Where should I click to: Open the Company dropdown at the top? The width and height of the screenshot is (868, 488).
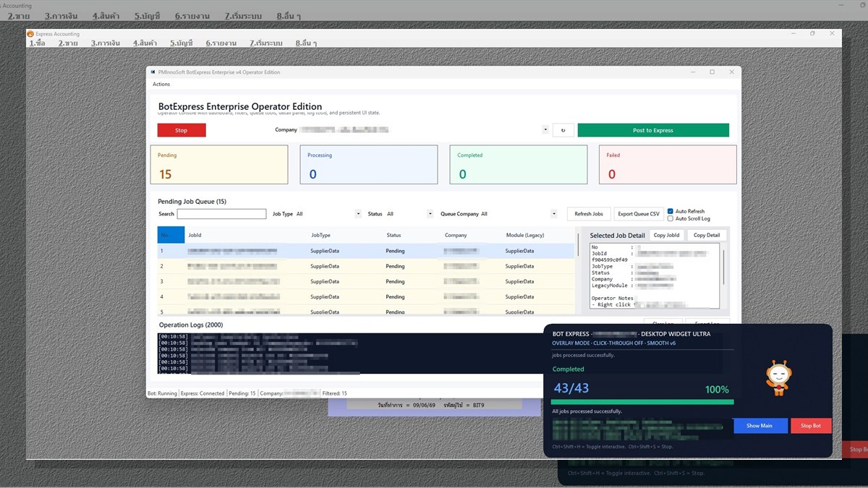click(x=545, y=130)
